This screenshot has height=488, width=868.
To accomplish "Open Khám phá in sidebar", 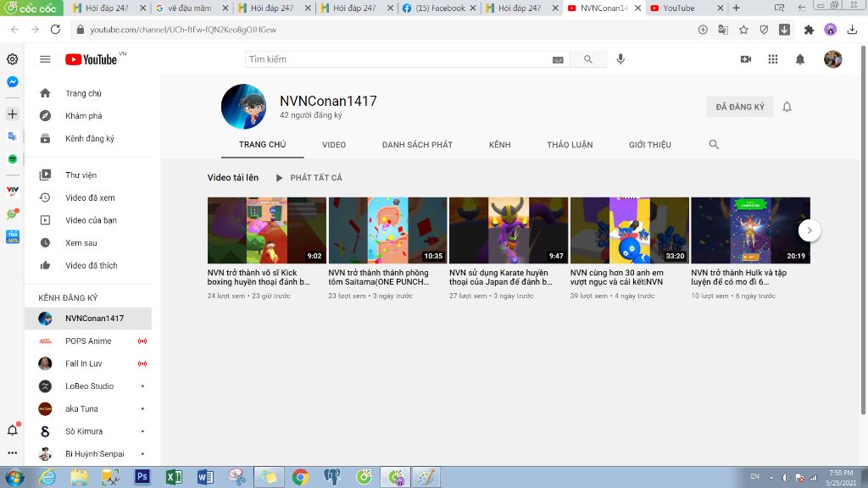I will point(88,115).
